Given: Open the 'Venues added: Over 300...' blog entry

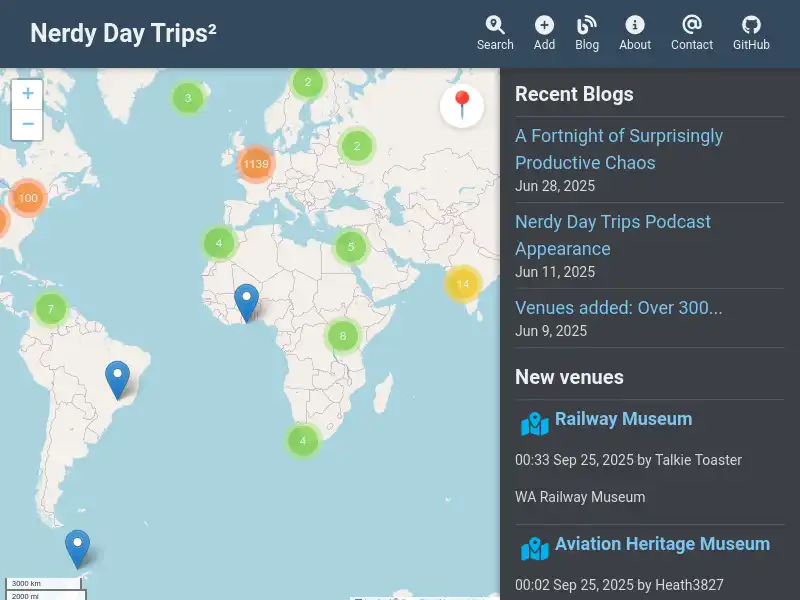Looking at the screenshot, I should coord(618,308).
